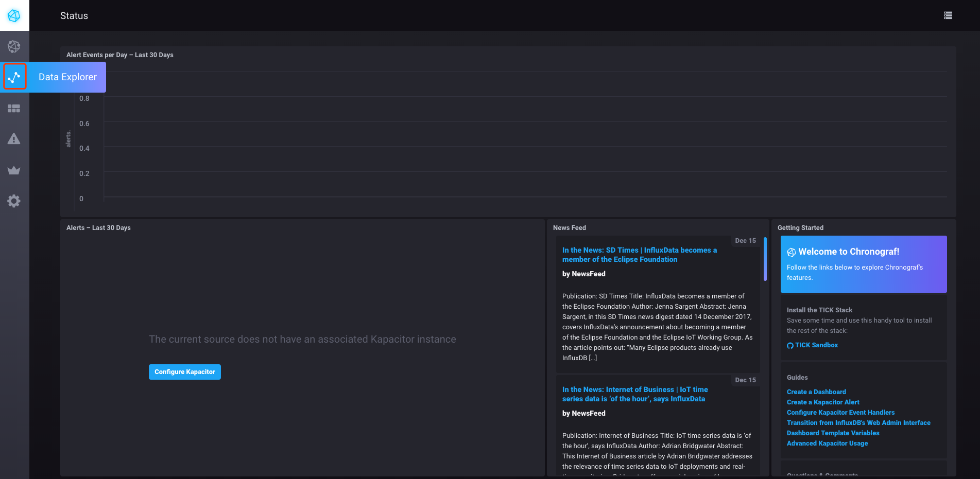Screen dimensions: 980x479
Task: Click the News Feed panel heading
Action: tap(570, 228)
